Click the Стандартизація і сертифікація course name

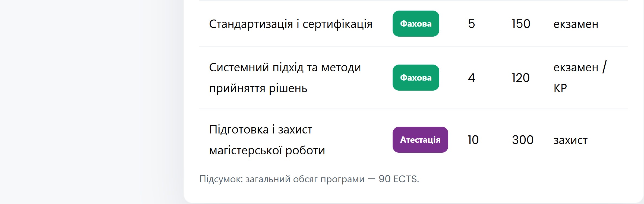click(x=290, y=24)
